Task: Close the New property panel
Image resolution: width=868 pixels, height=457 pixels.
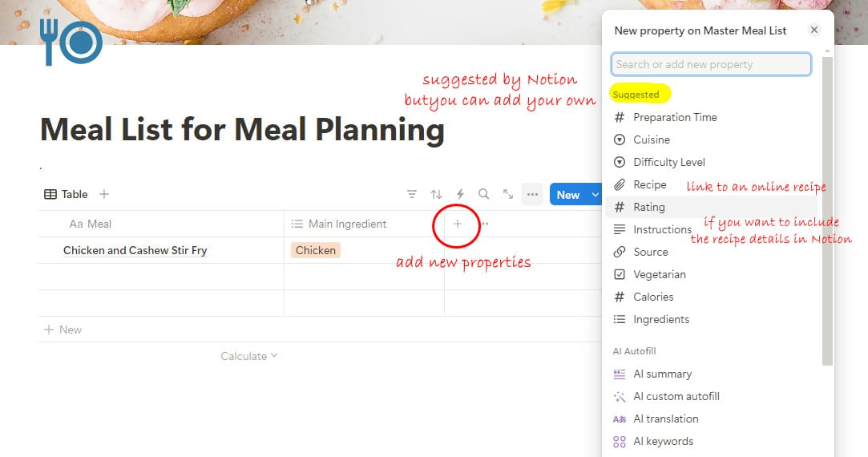Action: pos(813,30)
